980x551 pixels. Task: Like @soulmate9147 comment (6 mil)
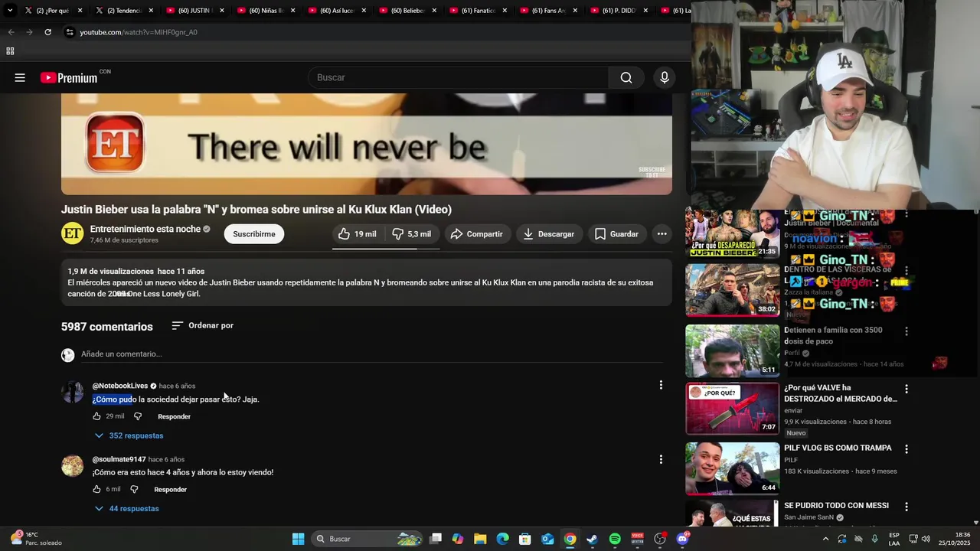(x=96, y=489)
